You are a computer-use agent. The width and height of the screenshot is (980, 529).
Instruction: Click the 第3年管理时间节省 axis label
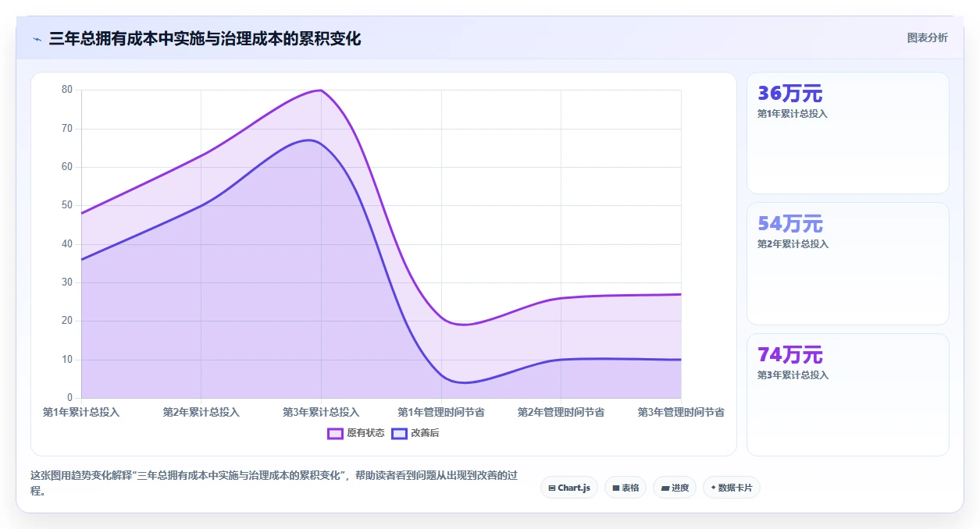coord(681,412)
